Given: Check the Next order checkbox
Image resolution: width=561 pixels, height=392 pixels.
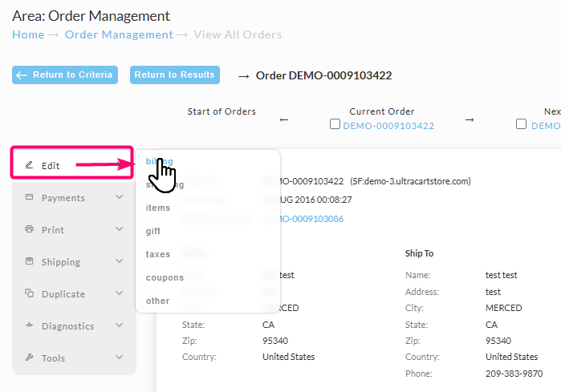Looking at the screenshot, I should 522,124.
